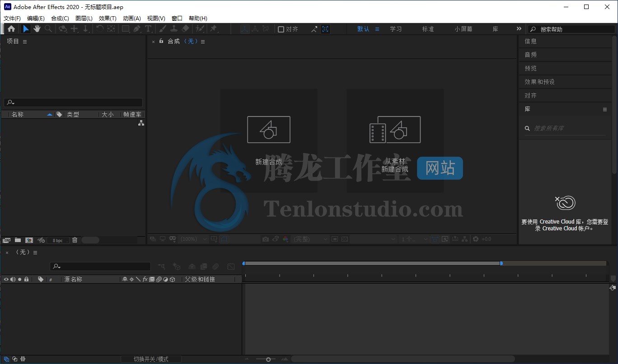Image resolution: width=618 pixels, height=364 pixels.
Task: Open the project flowchart view icon
Action: (141, 123)
